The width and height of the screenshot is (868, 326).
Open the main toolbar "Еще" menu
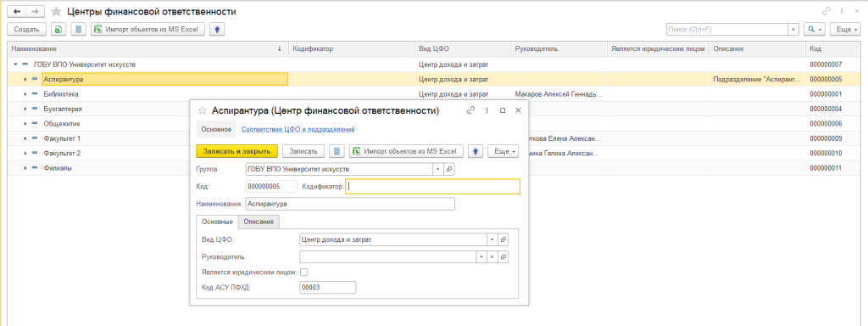click(846, 30)
